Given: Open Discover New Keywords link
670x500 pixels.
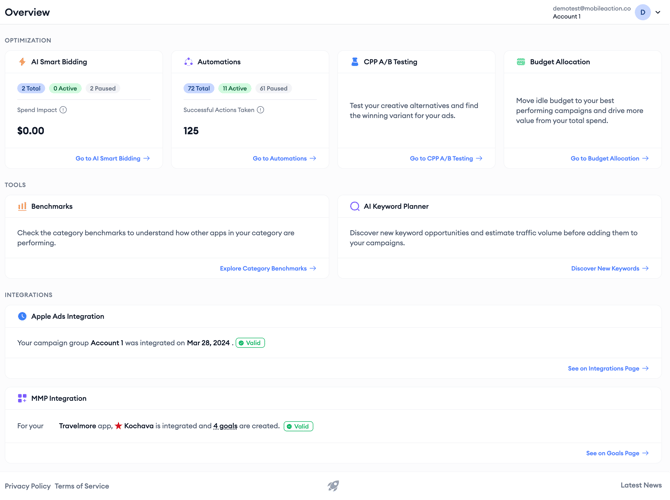Looking at the screenshot, I should click(610, 268).
